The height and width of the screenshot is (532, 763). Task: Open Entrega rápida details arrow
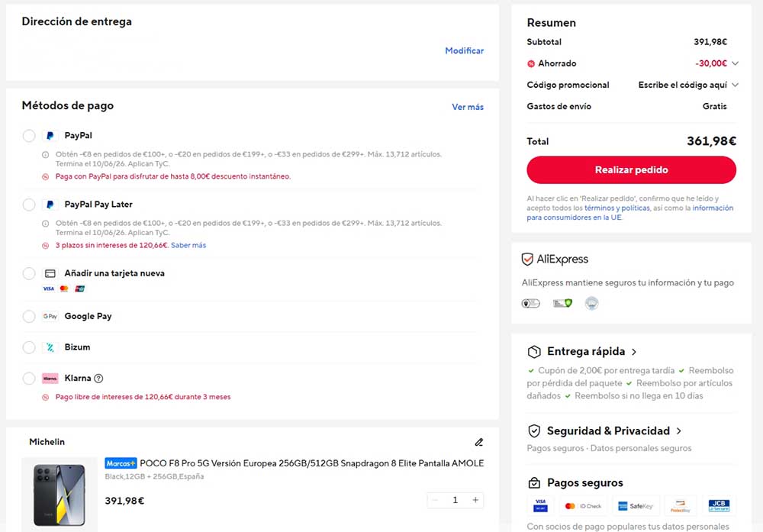[633, 352]
